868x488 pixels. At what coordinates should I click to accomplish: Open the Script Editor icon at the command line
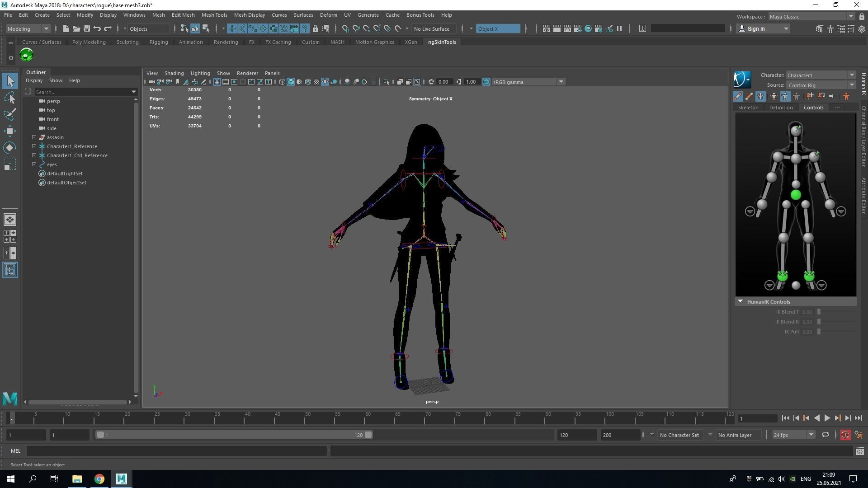(x=860, y=451)
